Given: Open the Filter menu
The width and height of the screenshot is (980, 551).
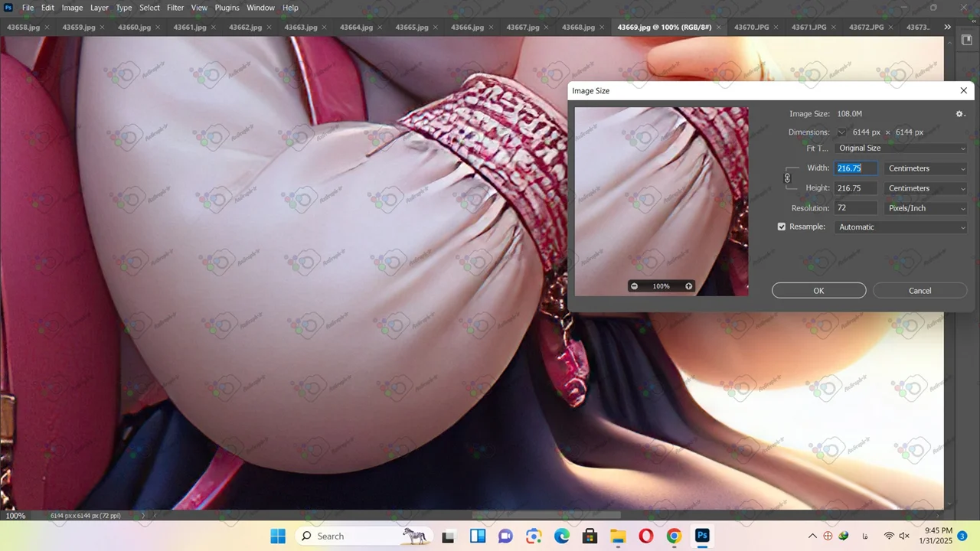Looking at the screenshot, I should (175, 8).
